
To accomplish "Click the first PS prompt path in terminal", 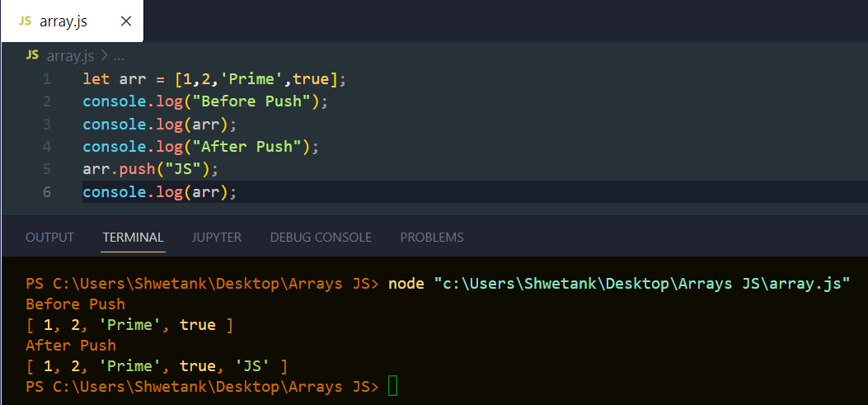I will click(x=202, y=283).
